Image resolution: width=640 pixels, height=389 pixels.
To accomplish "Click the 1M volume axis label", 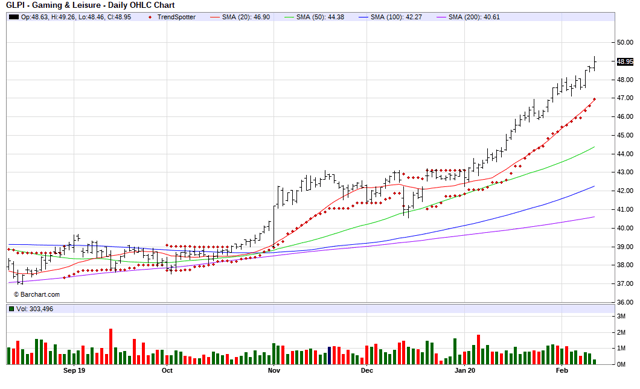I will (621, 349).
